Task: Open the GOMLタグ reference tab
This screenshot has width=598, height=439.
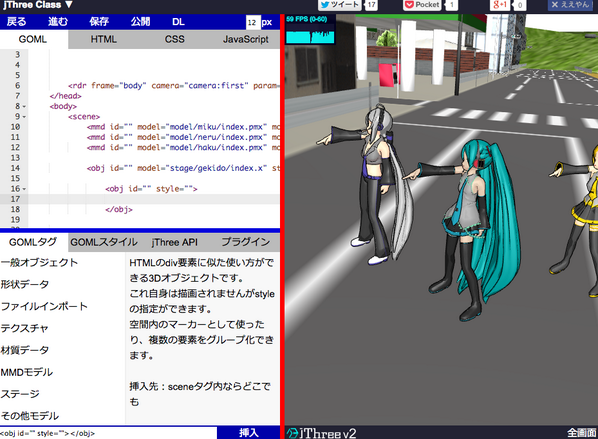Action: pyautogui.click(x=33, y=242)
